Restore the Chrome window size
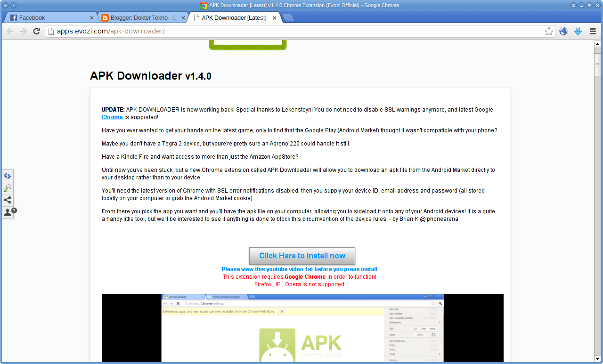 [x=589, y=6]
